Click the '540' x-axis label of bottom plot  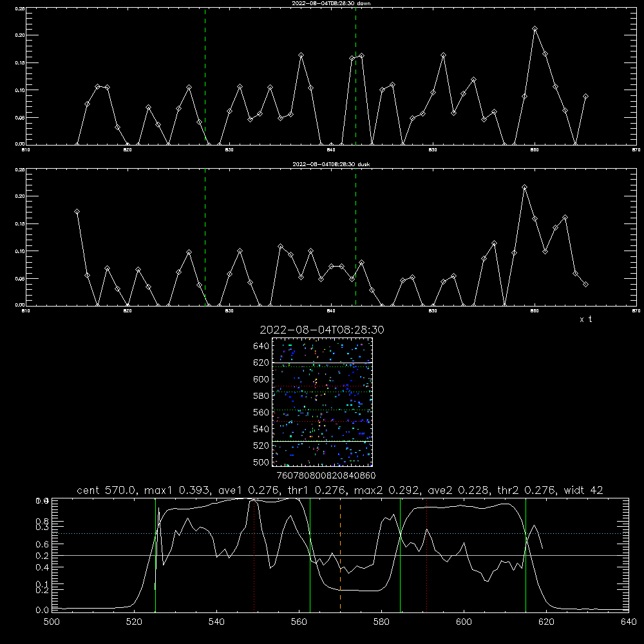[216, 622]
